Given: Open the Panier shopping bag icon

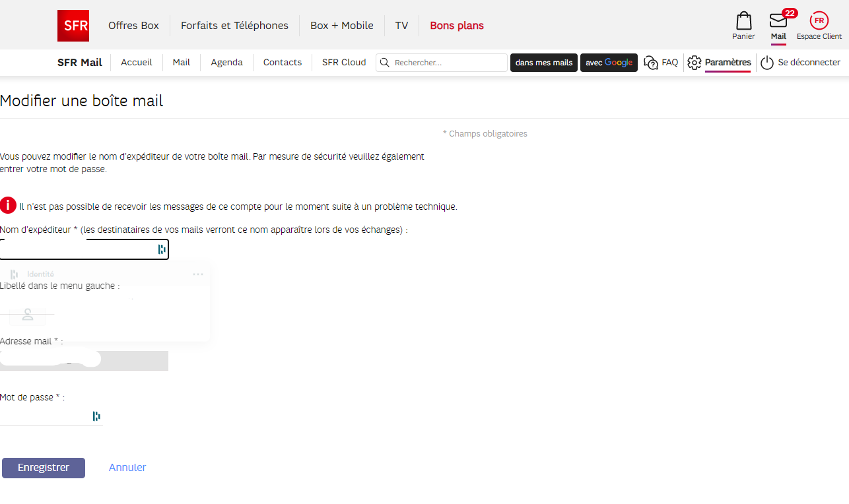Looking at the screenshot, I should pyautogui.click(x=743, y=21).
